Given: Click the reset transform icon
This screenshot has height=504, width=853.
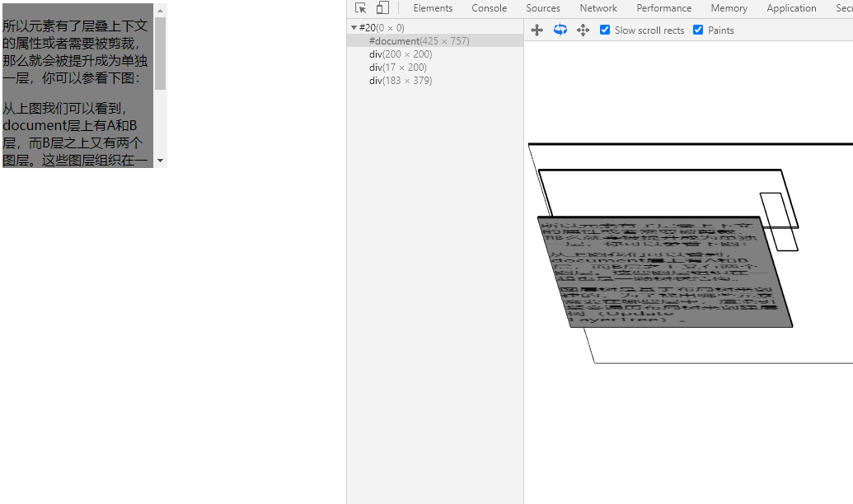Looking at the screenshot, I should (x=584, y=30).
